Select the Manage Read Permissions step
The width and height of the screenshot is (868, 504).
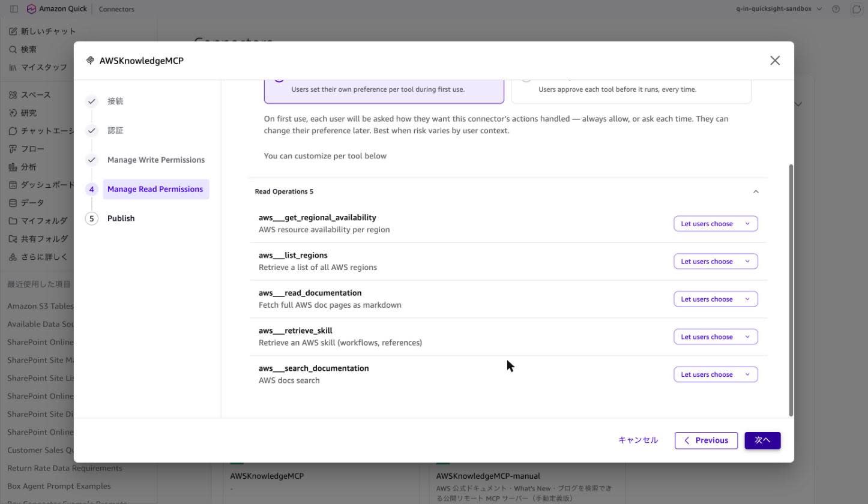(x=155, y=189)
